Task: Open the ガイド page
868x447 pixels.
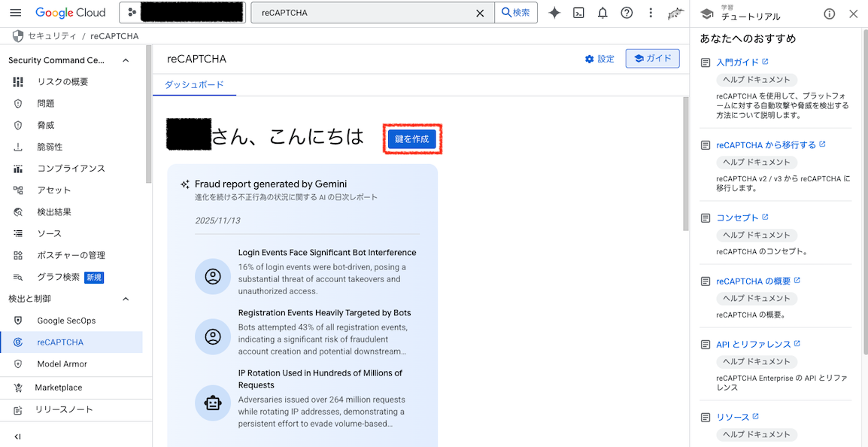Action: (652, 58)
